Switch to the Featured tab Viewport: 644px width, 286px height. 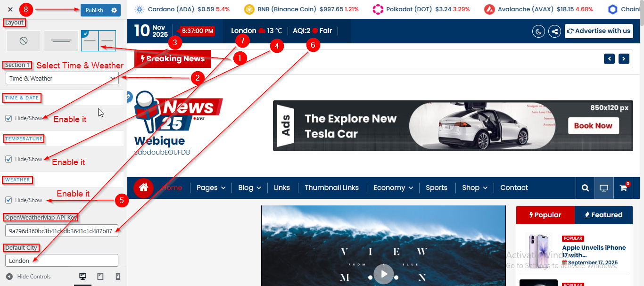(x=603, y=215)
